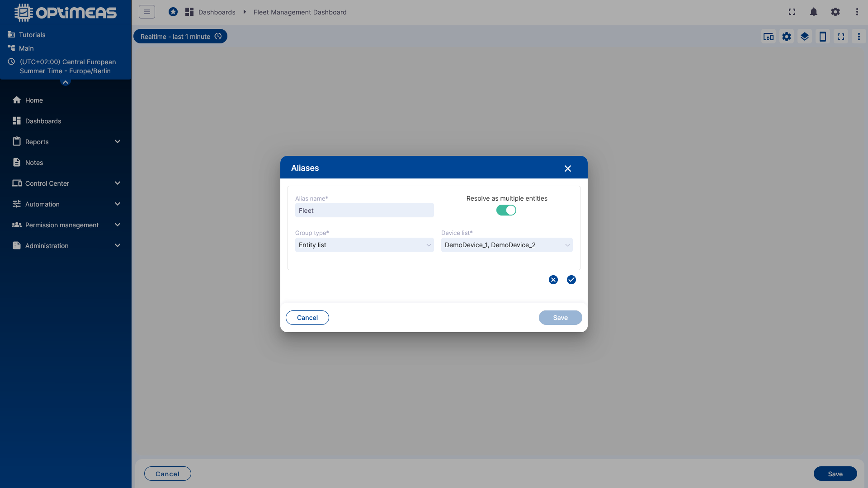Click Fleet Management Dashboard breadcrumb
The image size is (868, 488).
coord(300,12)
